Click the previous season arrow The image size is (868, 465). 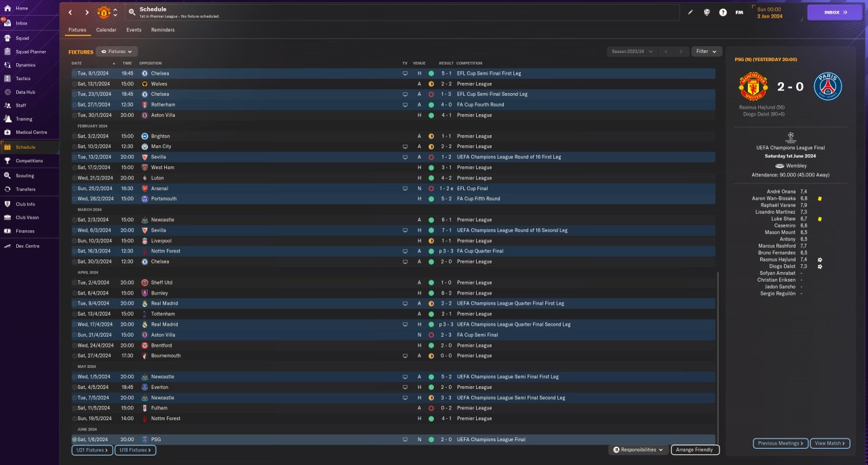666,52
